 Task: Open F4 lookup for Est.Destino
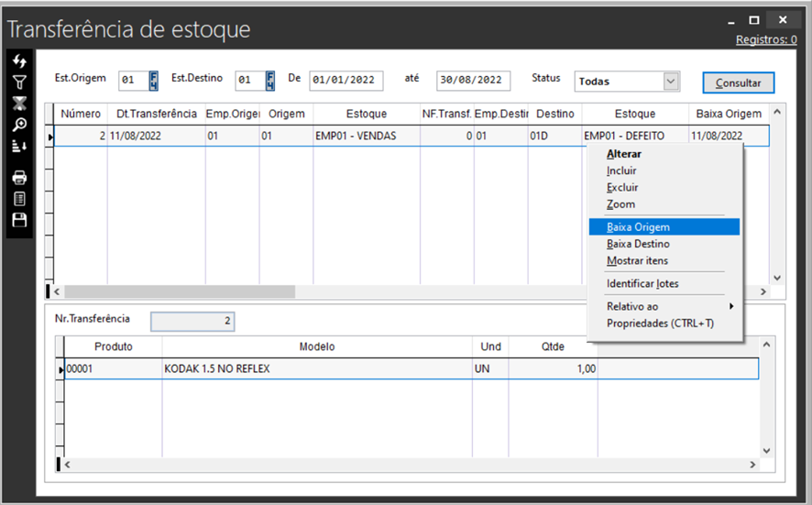point(270,81)
